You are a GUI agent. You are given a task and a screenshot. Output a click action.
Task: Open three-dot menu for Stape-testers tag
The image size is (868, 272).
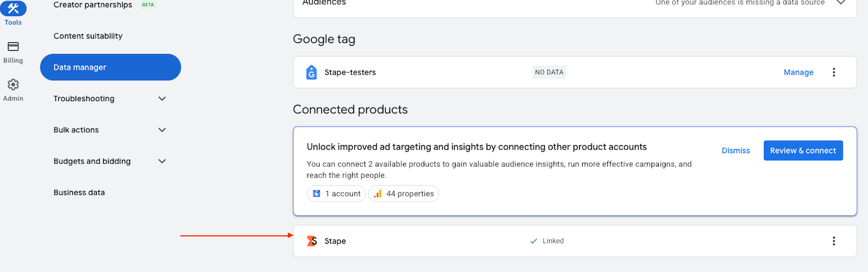coord(834,72)
